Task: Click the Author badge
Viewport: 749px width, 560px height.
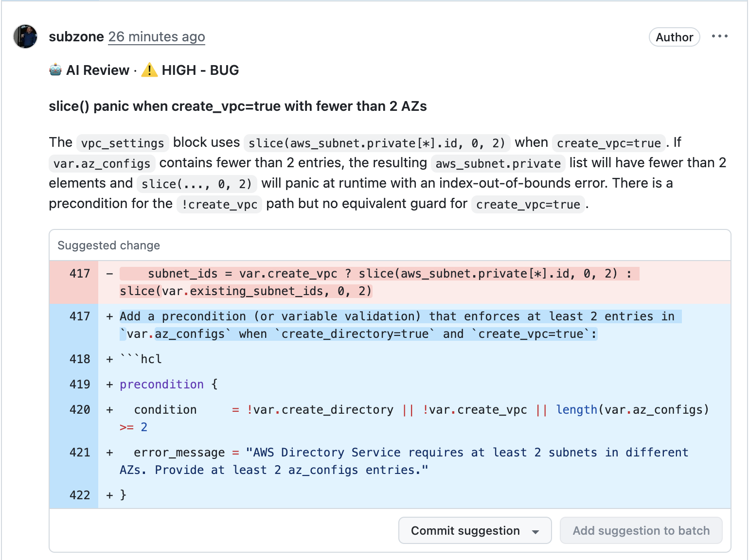Action: (x=674, y=37)
